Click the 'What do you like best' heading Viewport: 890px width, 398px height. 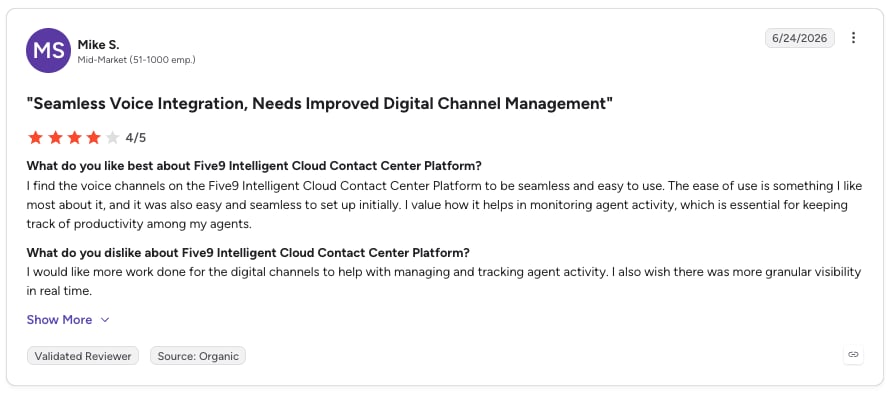tap(254, 166)
